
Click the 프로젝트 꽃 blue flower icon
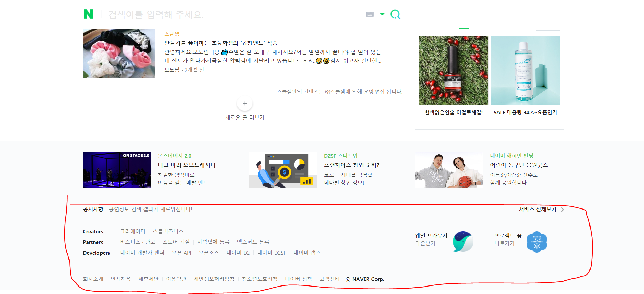[537, 242]
